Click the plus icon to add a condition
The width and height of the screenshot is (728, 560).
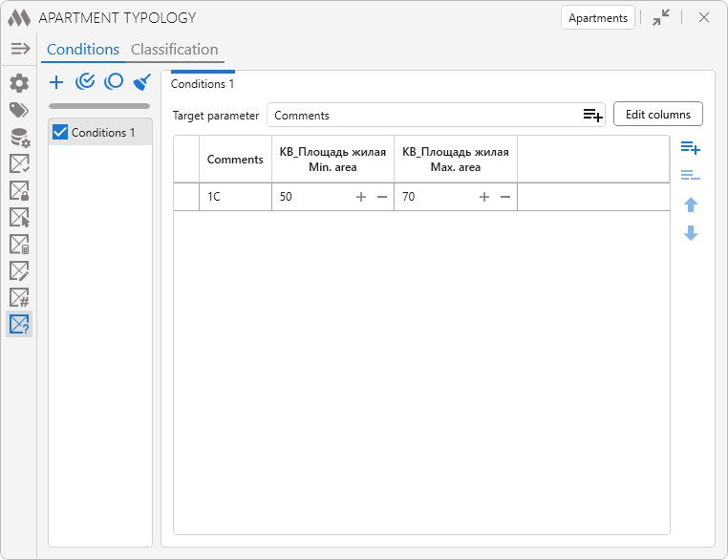point(56,82)
